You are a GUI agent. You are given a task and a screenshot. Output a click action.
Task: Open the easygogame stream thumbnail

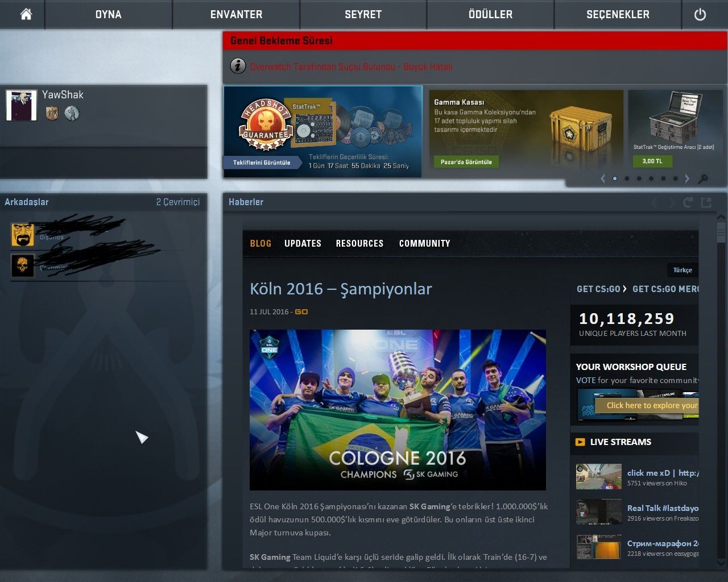[599, 547]
